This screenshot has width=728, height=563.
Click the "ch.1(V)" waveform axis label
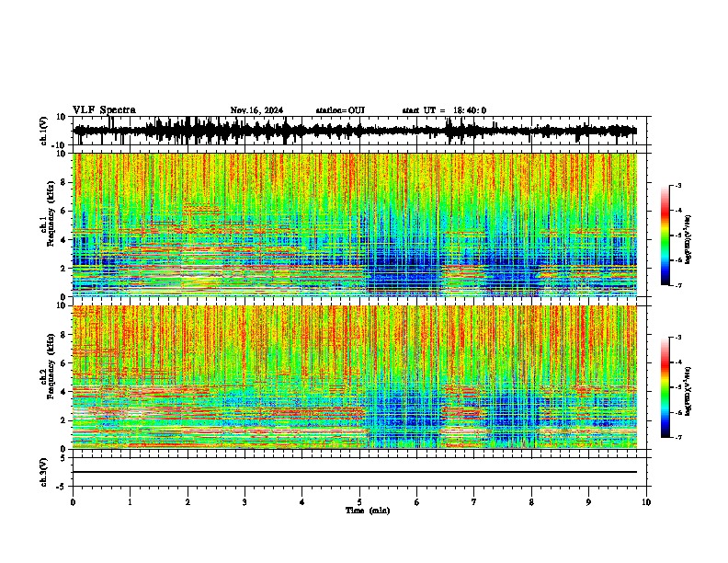click(43, 131)
